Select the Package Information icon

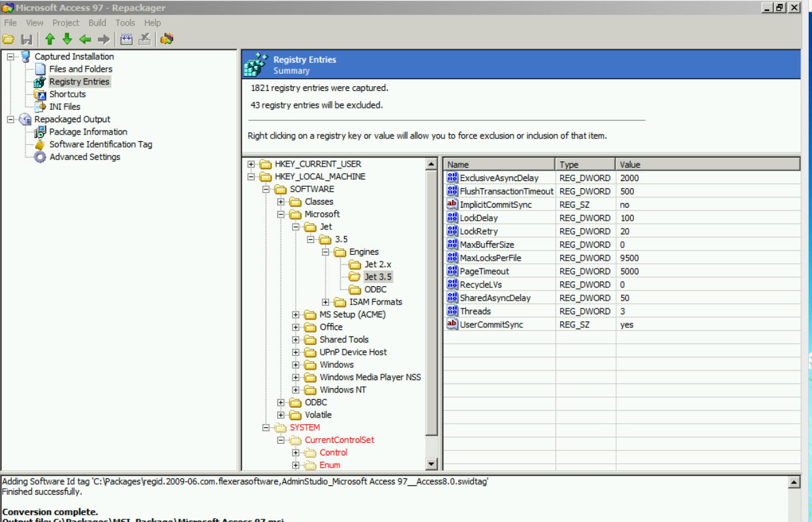click(40, 132)
